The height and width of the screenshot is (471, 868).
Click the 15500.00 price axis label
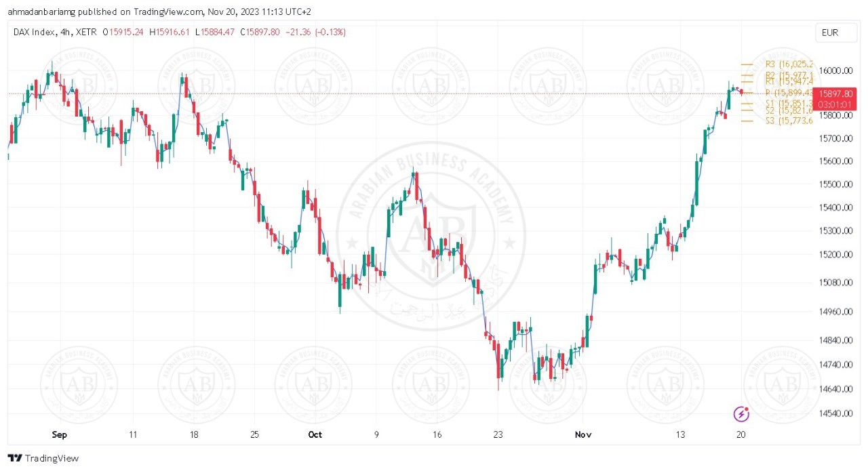pos(835,184)
